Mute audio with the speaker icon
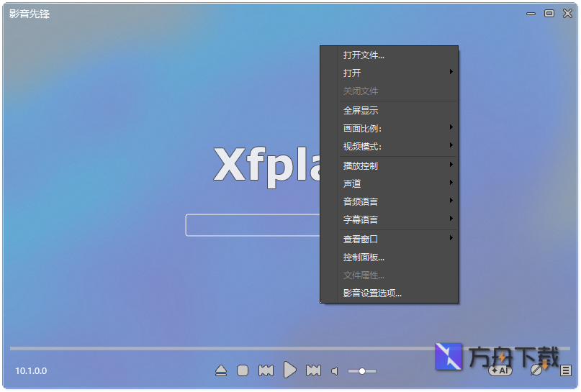Screen dimensions: 581x392 click(335, 371)
